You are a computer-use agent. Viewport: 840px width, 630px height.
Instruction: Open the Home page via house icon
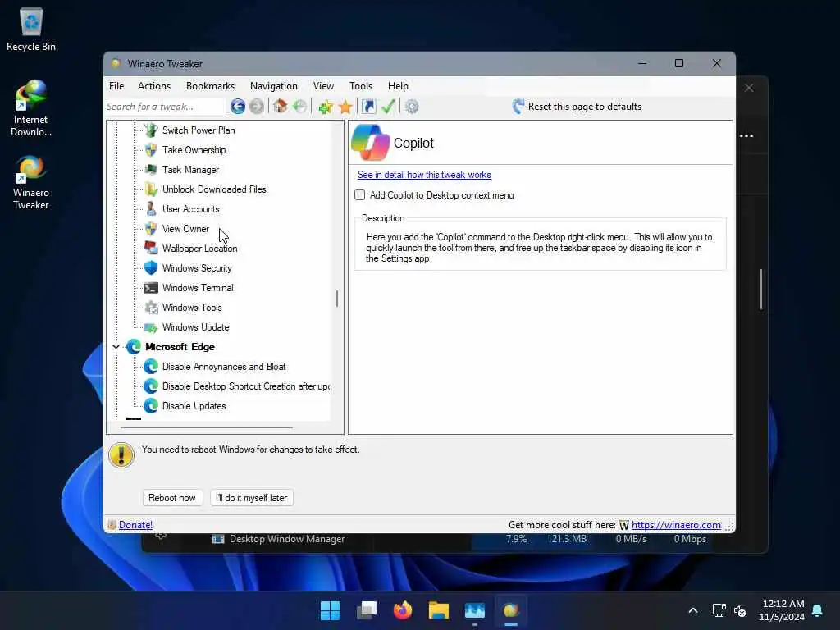[x=281, y=106]
